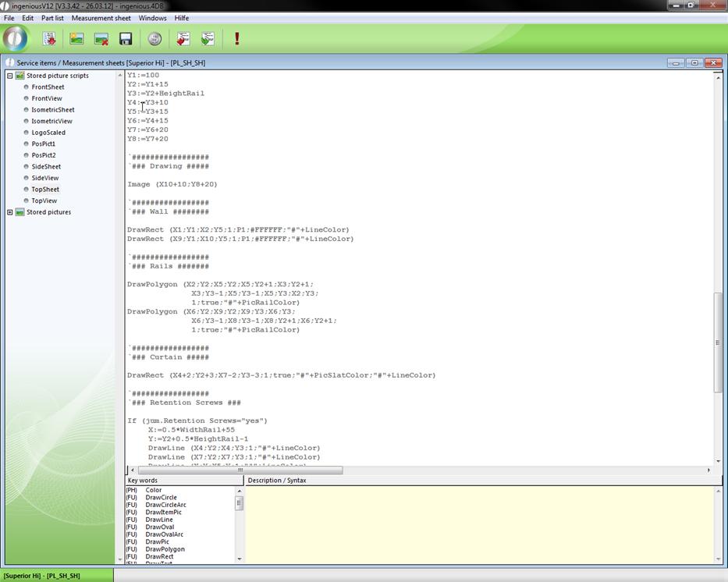
Task: Expand the Stored pictures tree node
Action: point(10,212)
